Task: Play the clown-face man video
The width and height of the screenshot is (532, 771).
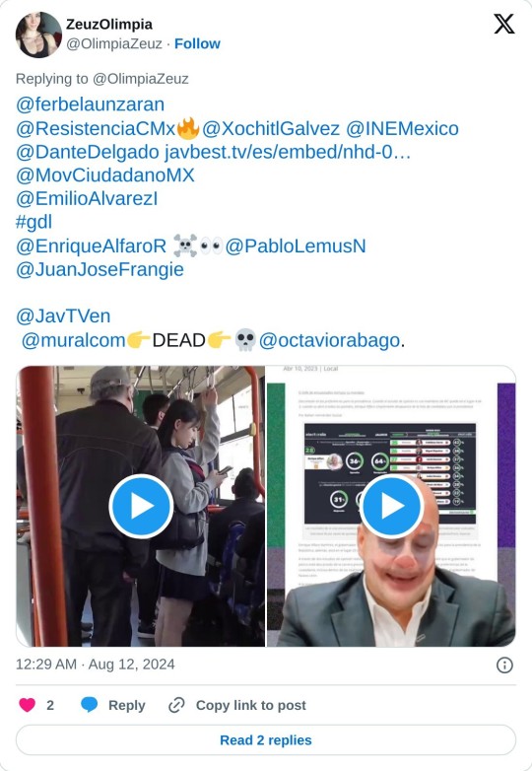Action: coord(391,506)
